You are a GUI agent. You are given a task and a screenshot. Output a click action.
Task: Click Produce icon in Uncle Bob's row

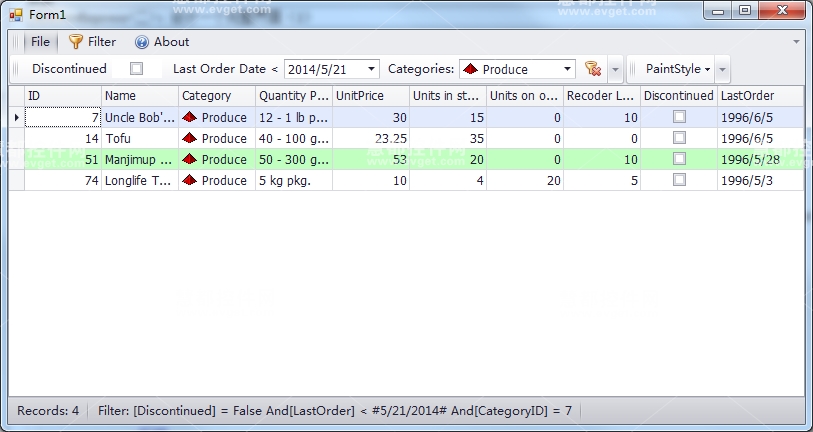[x=190, y=117]
